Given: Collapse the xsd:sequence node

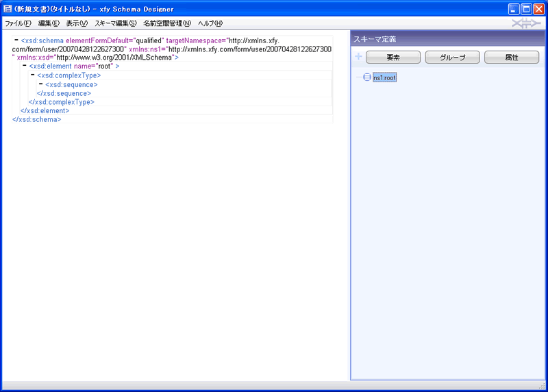Looking at the screenshot, I should click(40, 84).
